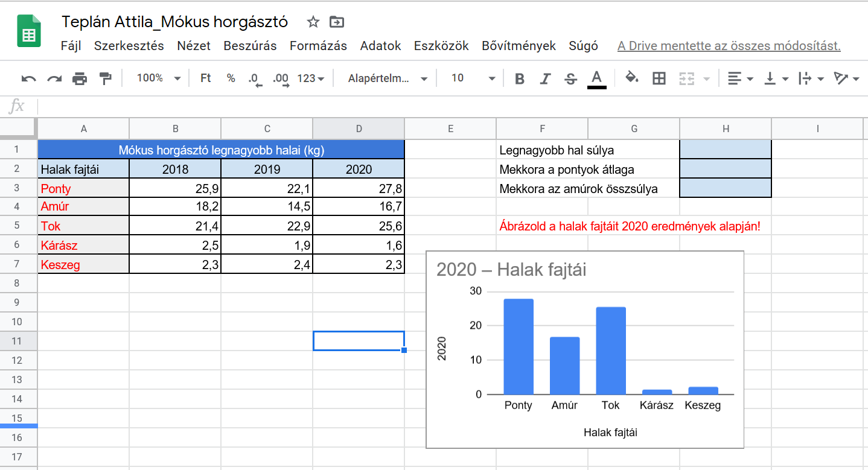Open the fill color picker
Viewport: 868px width, 470px height.
click(631, 78)
